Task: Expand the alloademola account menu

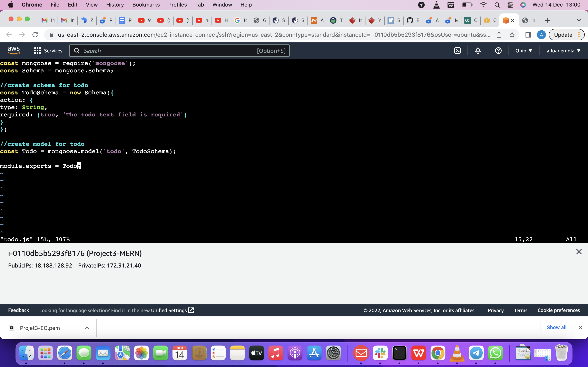Action: pyautogui.click(x=563, y=51)
